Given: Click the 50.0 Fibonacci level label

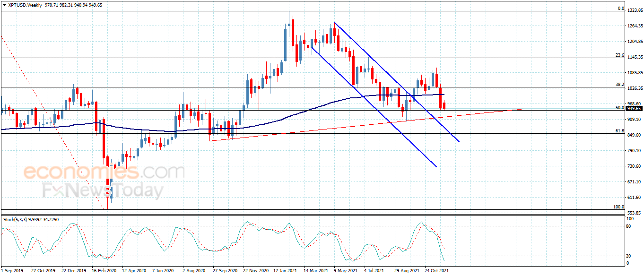Looking at the screenshot, I should click(x=620, y=108).
